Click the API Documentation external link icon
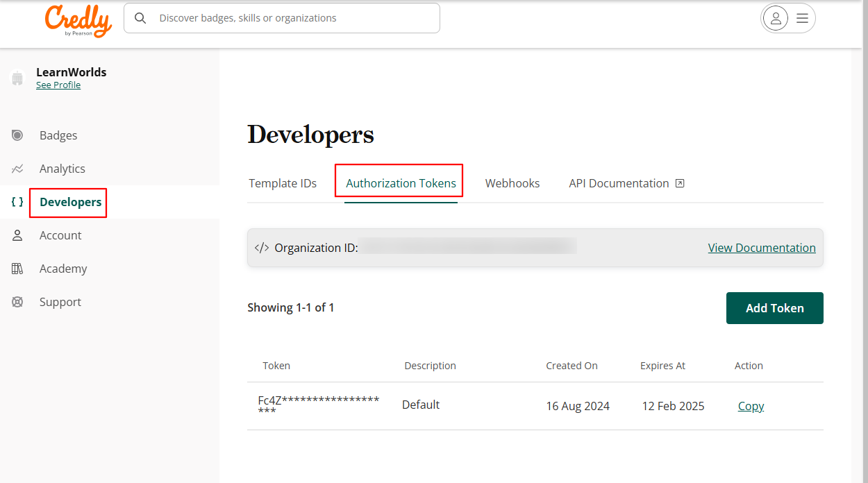 coord(680,183)
